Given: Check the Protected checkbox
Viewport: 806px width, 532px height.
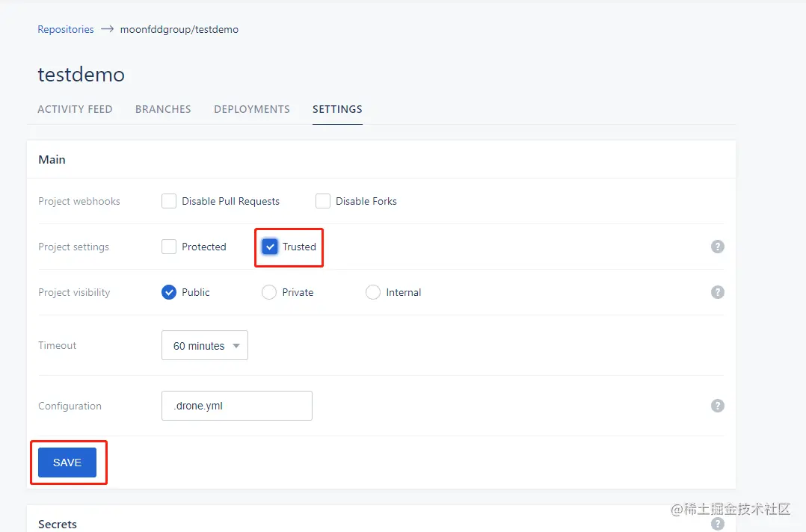Looking at the screenshot, I should [x=169, y=247].
